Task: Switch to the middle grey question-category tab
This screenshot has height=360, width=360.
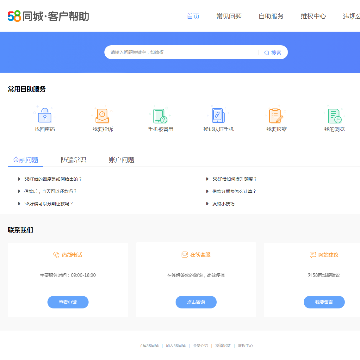Action: 73,160
